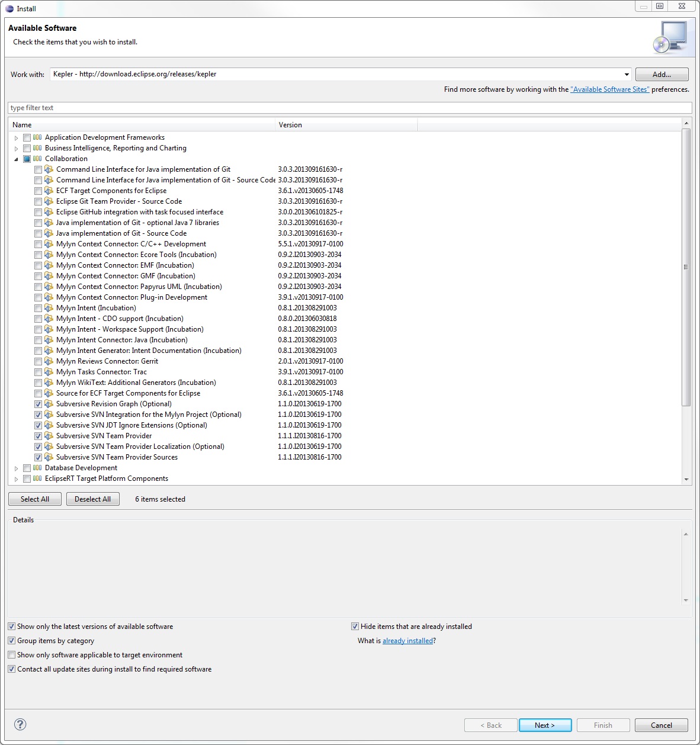Click the icon by Subversive SVN JDT Ignore Extensions
Viewport: 700px width, 745px height.
pos(49,425)
